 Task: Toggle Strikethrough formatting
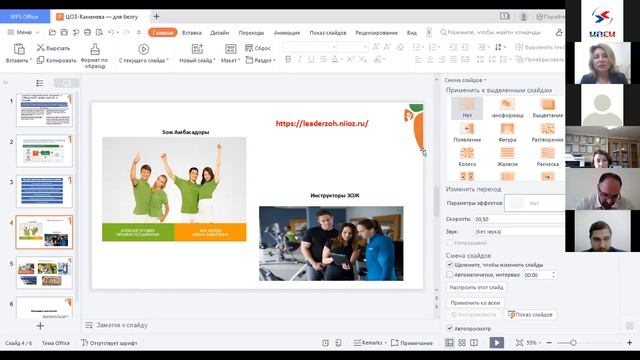point(323,60)
